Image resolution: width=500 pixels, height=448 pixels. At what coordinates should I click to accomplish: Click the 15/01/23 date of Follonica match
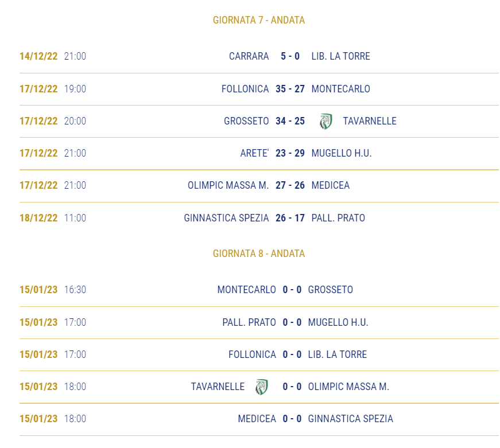coord(38,354)
